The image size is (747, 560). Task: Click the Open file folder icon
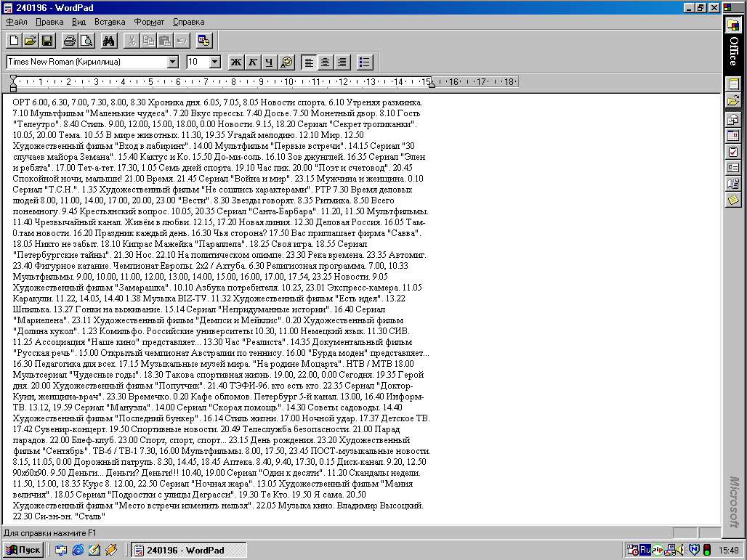[30, 41]
